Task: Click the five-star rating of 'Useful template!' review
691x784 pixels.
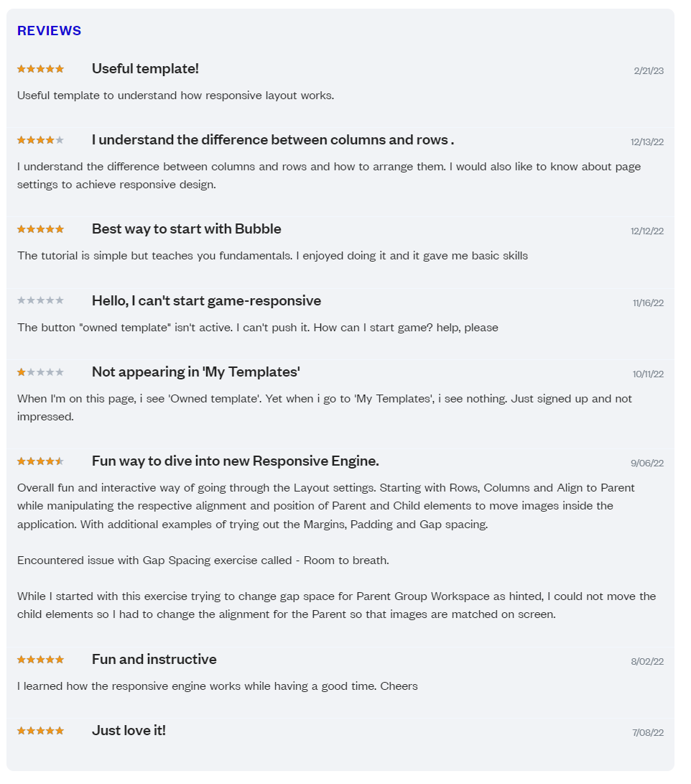Action: 40,69
